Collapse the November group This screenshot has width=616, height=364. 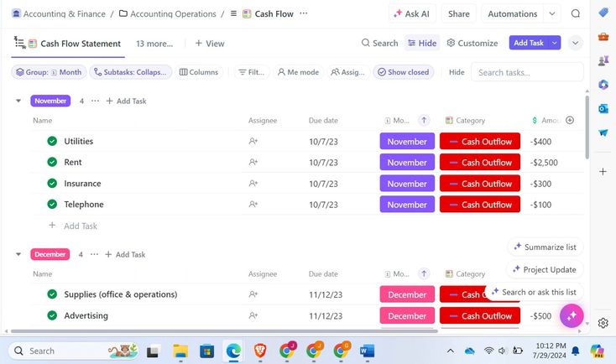click(18, 101)
